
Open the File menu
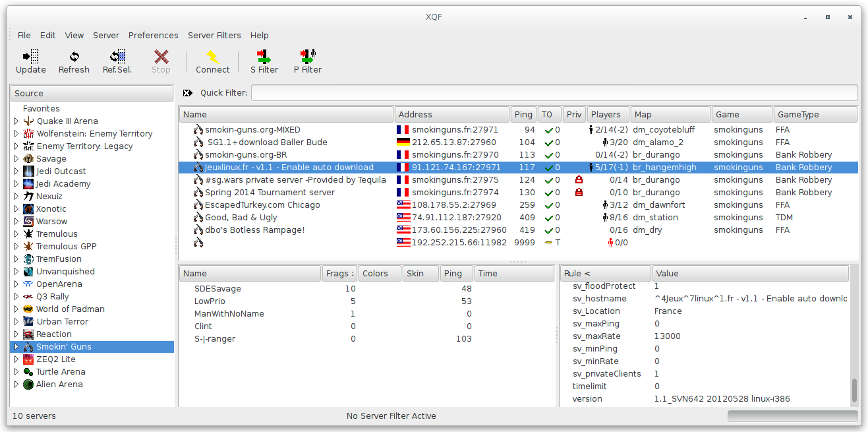point(24,36)
